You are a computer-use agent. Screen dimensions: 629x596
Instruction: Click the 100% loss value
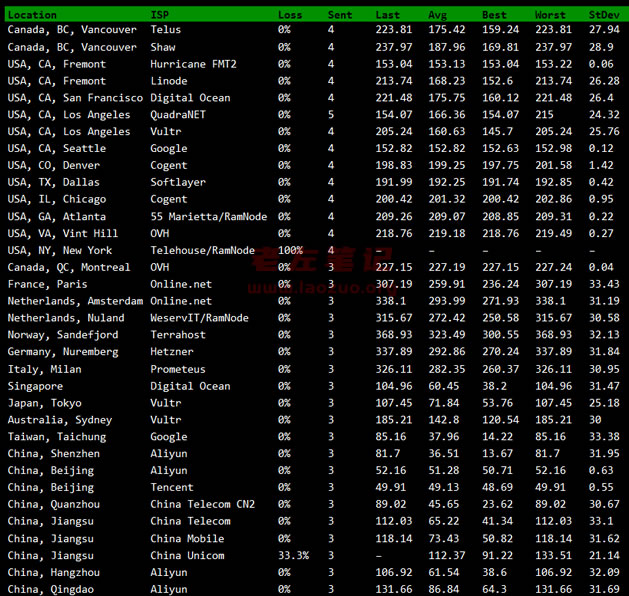click(x=290, y=251)
